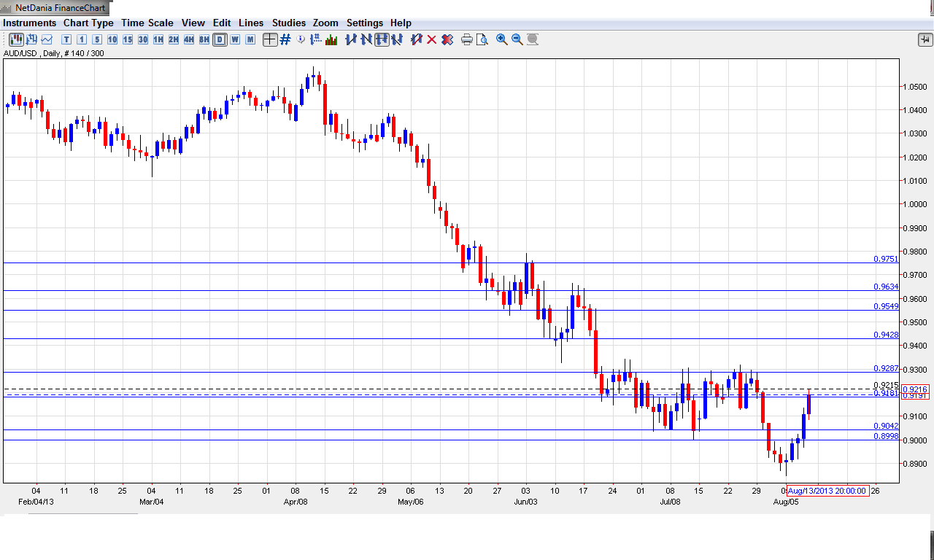The width and height of the screenshot is (934, 560).
Task: Click the collapse panel arrow at top right
Action: [924, 39]
